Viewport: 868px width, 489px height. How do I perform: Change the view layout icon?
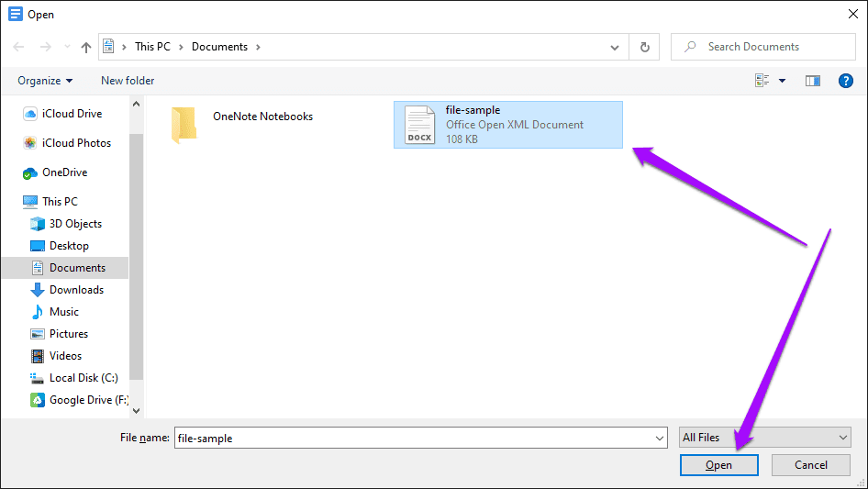762,81
